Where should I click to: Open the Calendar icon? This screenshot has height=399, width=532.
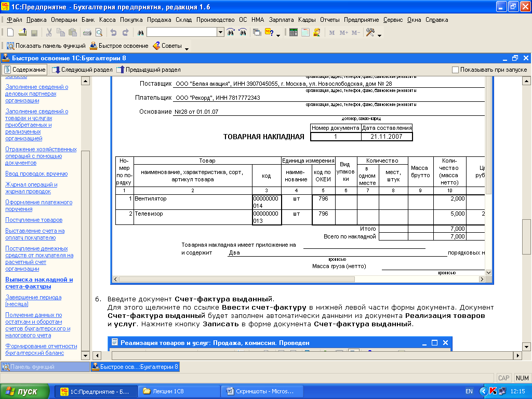pos(305,33)
